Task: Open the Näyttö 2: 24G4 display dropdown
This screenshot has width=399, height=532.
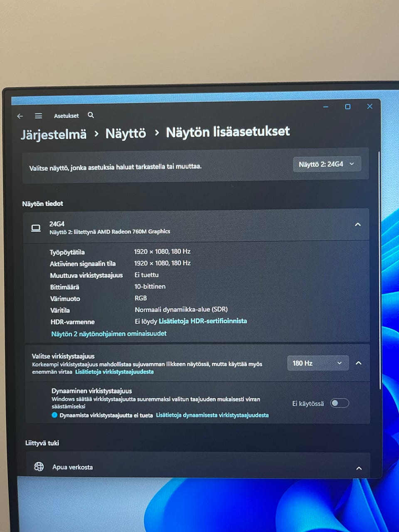Action: click(x=327, y=164)
